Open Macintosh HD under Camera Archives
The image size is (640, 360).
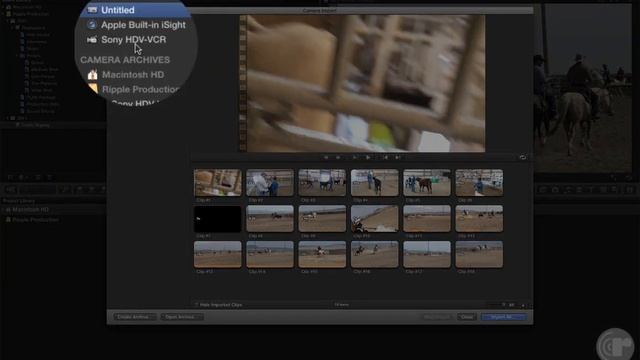(x=133, y=75)
